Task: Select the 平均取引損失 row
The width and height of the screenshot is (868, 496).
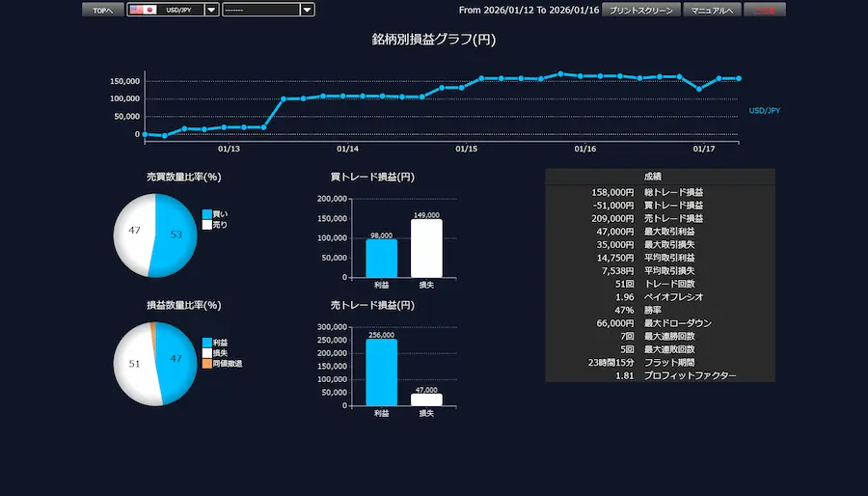Action: 660,271
